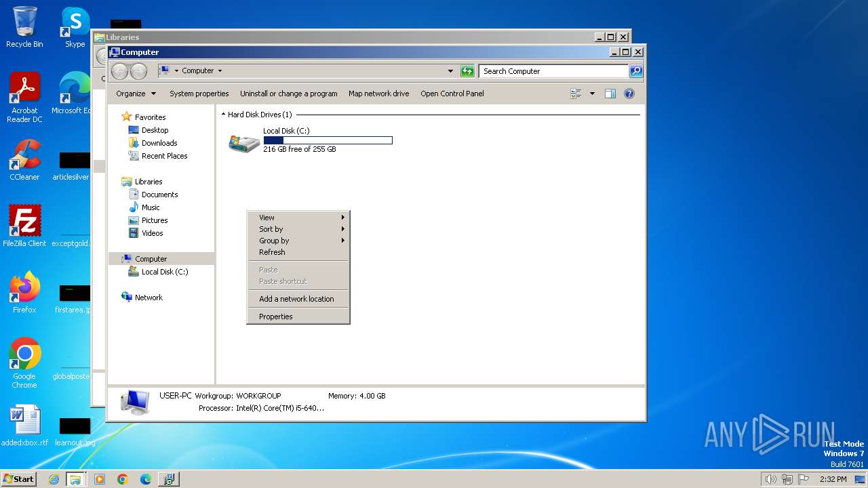Select the learnout.jpg desktop file

(x=75, y=431)
